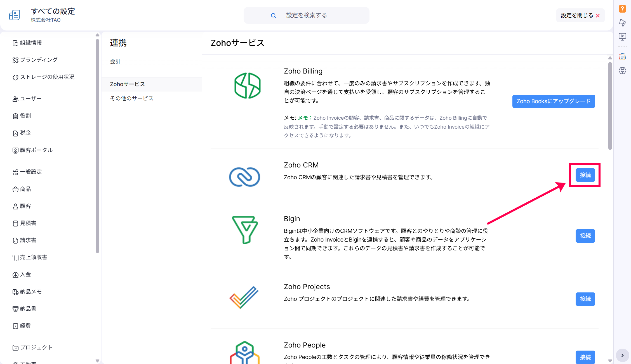Click the orange help question mark icon
The width and height of the screenshot is (631, 364).
pyautogui.click(x=622, y=9)
